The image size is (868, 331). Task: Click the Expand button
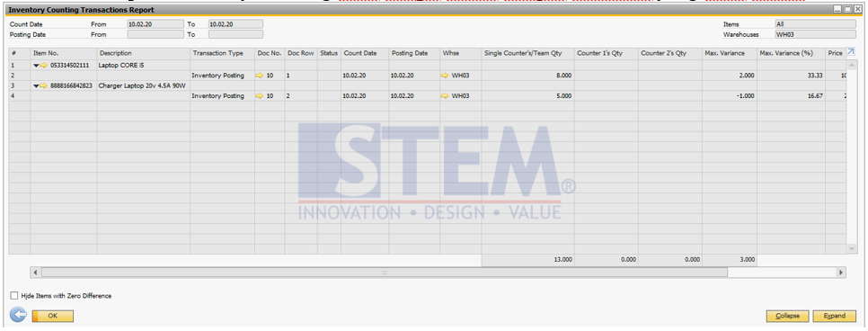click(x=834, y=316)
